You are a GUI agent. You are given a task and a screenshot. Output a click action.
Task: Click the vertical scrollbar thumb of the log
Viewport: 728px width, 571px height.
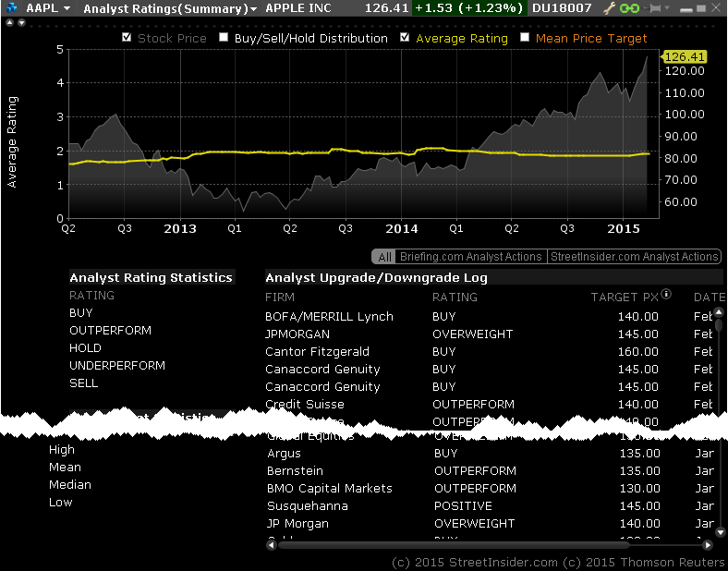(x=719, y=324)
